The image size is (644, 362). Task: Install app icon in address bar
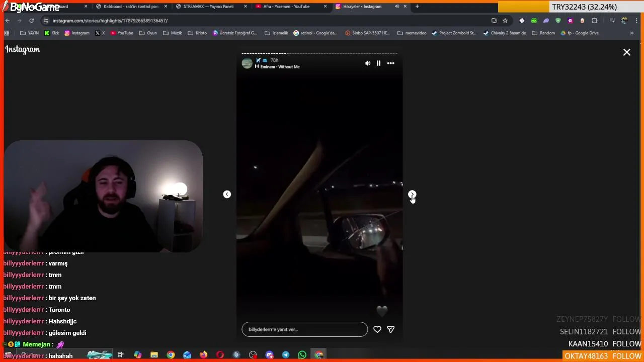click(494, 21)
